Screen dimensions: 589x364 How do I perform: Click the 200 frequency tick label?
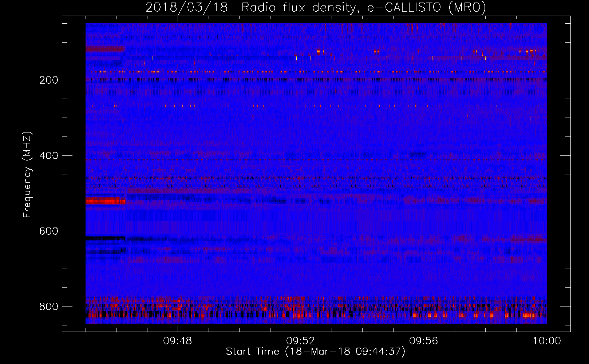point(49,80)
